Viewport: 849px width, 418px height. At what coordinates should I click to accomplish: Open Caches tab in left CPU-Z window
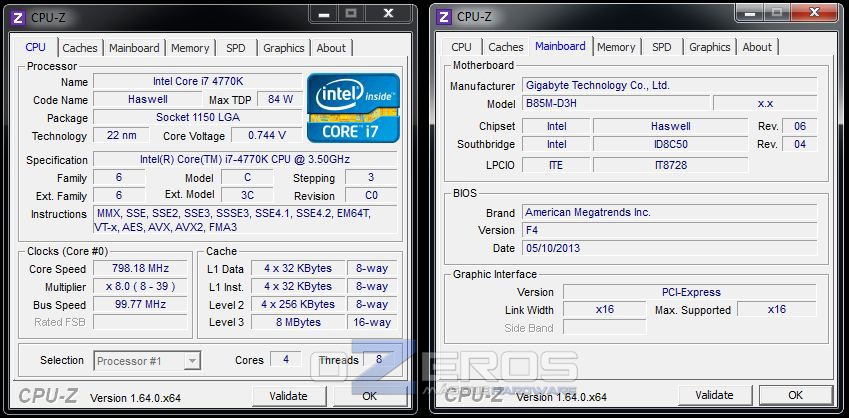80,48
